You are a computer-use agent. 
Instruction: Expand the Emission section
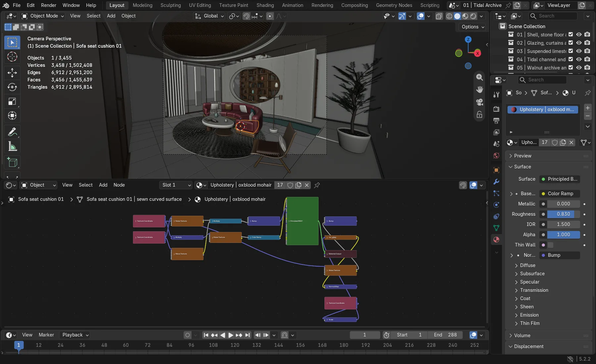pyautogui.click(x=529, y=315)
